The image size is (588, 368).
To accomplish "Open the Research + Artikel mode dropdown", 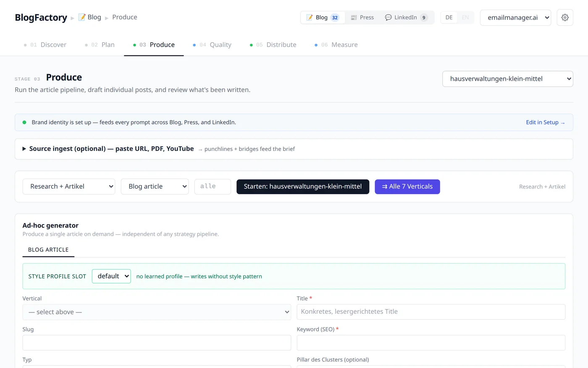I will (x=69, y=187).
